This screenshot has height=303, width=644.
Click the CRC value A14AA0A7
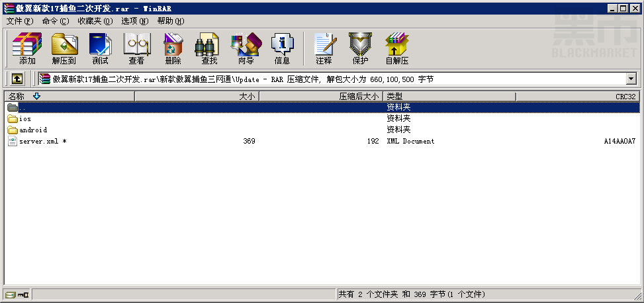click(x=620, y=141)
